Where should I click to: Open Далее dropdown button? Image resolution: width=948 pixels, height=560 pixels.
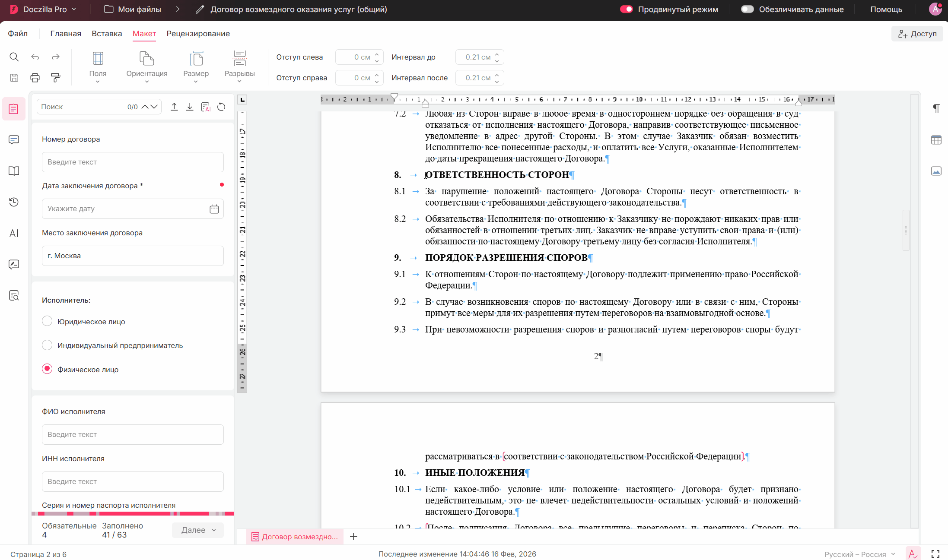coord(198,530)
